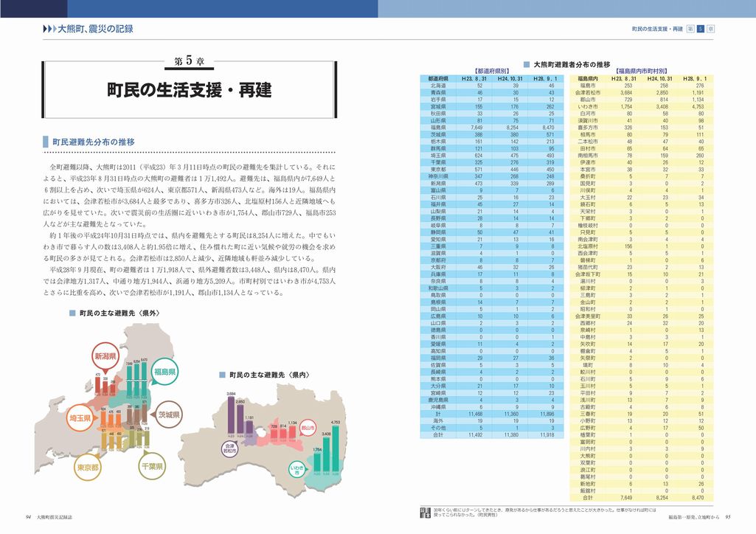Click the 町民避難先分布の推移 section heading

click(93, 141)
